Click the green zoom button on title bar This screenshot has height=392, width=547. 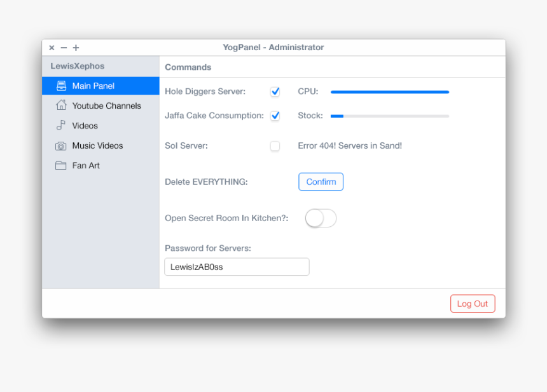click(x=76, y=48)
